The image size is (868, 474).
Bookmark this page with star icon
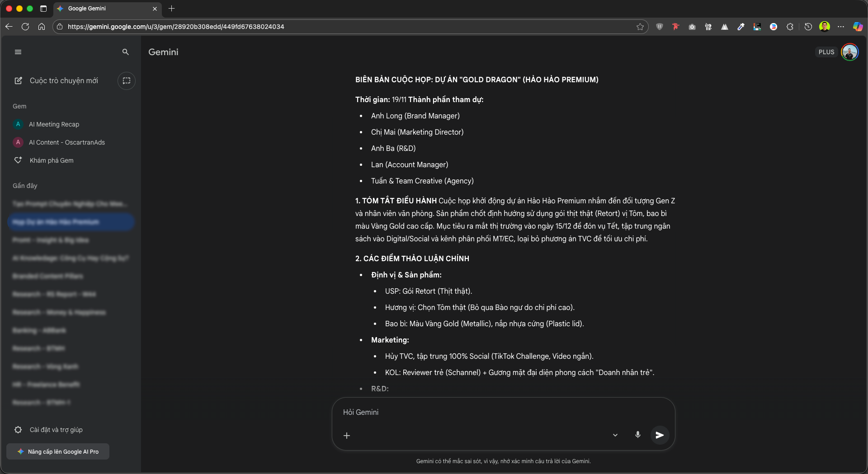(640, 27)
